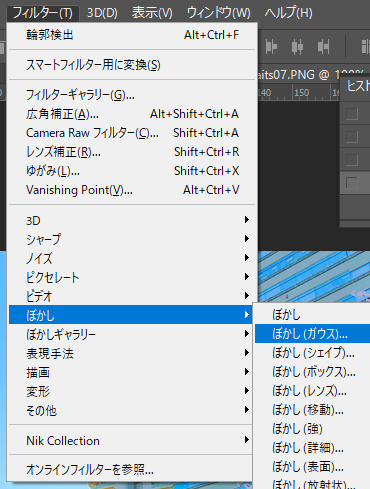Click the align right edges icon
This screenshot has width=370, height=489.
(323, 46)
